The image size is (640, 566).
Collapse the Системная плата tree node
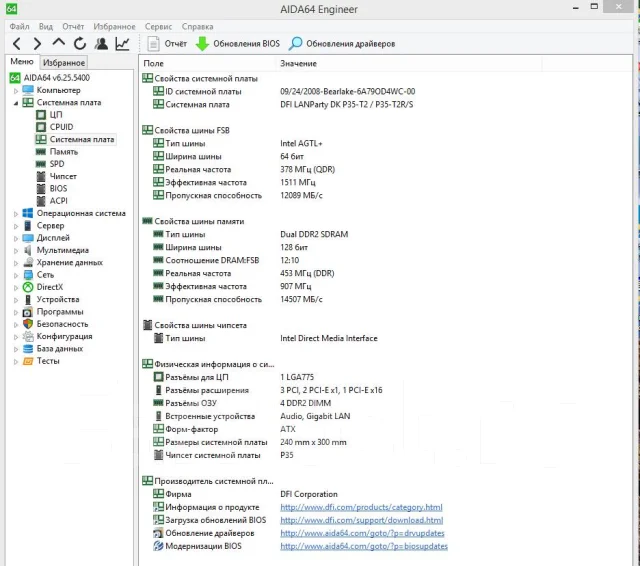point(16,103)
